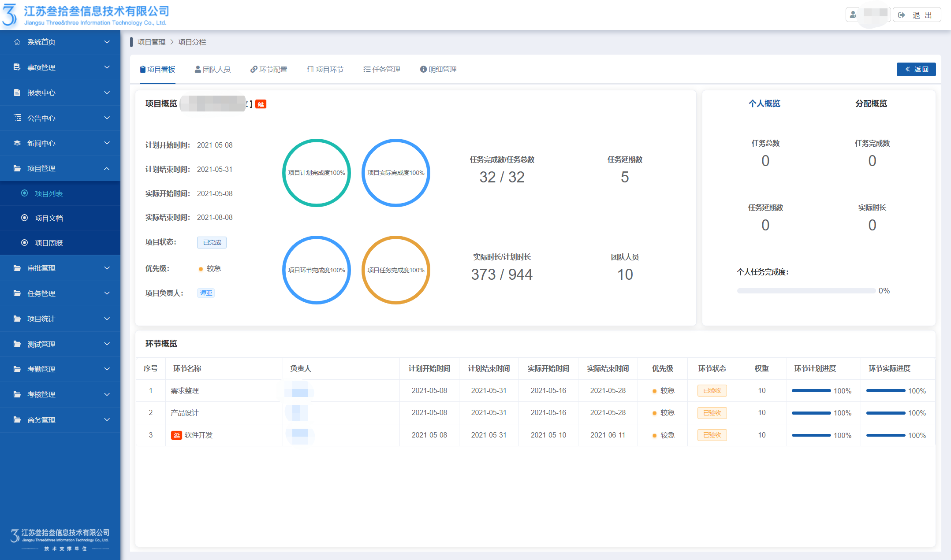Expand the 考勤管理 menu chevron
951x560 pixels.
[107, 369]
